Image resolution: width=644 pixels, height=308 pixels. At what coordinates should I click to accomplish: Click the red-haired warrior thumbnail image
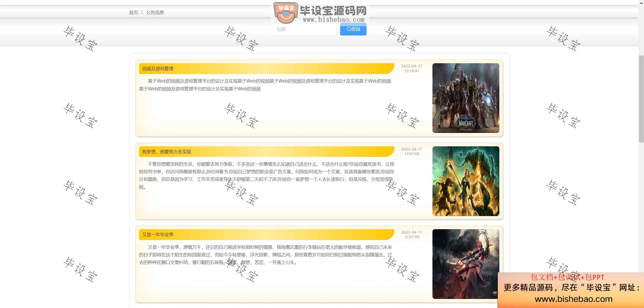pos(466,264)
